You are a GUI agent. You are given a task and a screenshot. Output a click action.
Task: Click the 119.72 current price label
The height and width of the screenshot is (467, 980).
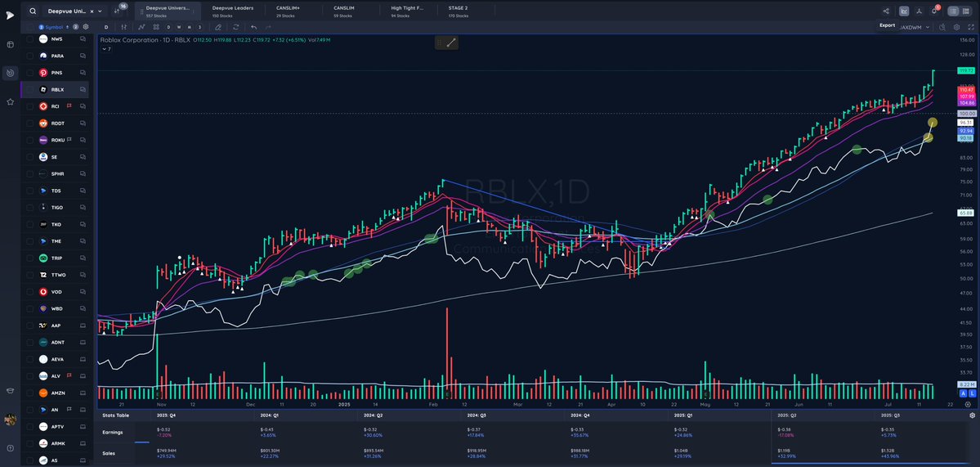click(x=965, y=71)
